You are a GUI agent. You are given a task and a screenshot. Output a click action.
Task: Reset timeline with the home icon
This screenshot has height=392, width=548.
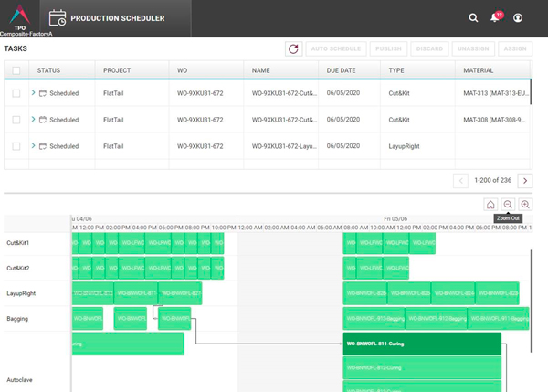pyautogui.click(x=490, y=205)
